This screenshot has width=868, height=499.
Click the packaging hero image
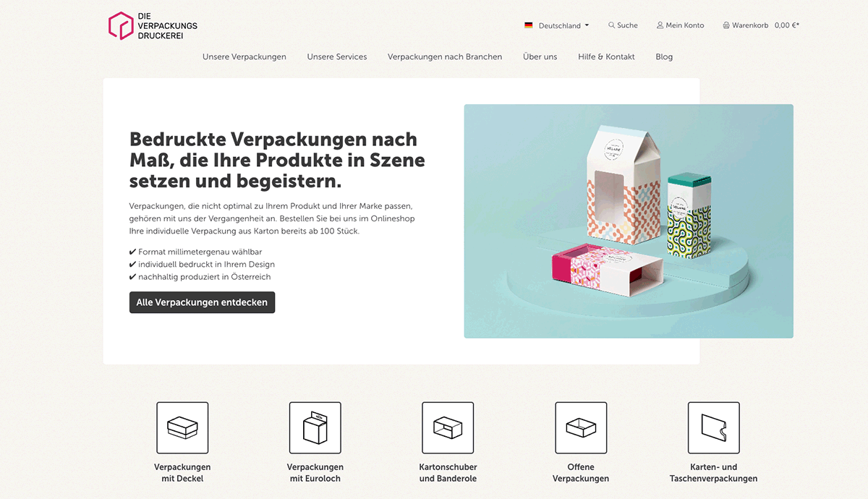tap(629, 221)
